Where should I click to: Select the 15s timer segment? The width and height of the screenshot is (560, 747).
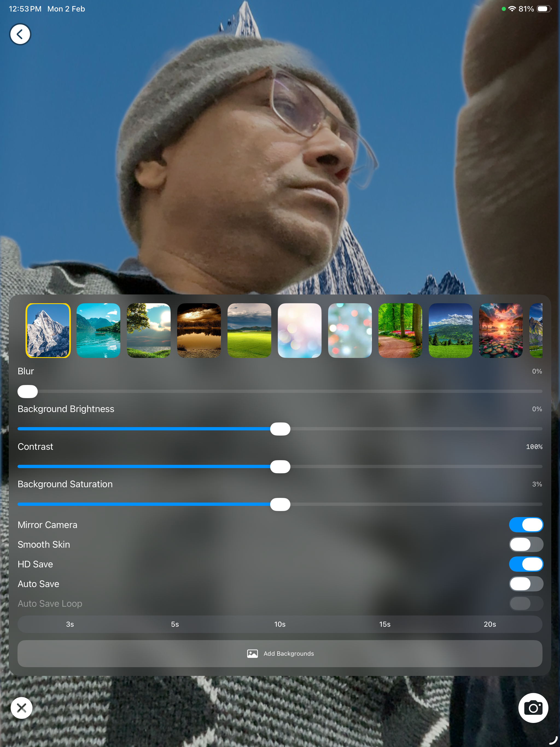coord(385,624)
